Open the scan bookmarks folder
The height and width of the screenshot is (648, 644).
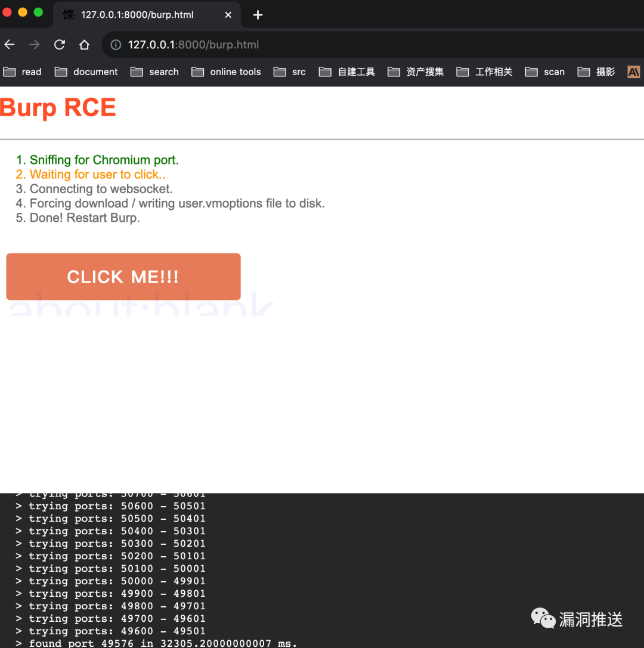click(x=545, y=72)
